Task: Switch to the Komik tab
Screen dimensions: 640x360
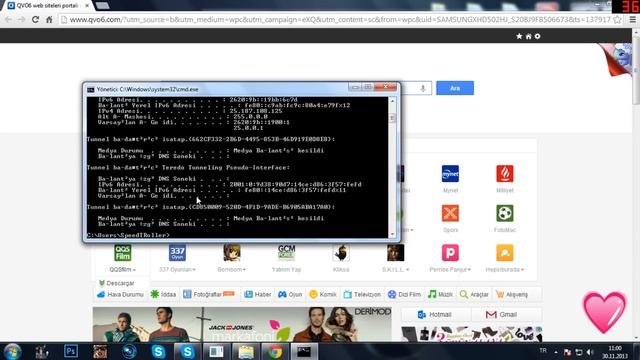Action: (323, 295)
